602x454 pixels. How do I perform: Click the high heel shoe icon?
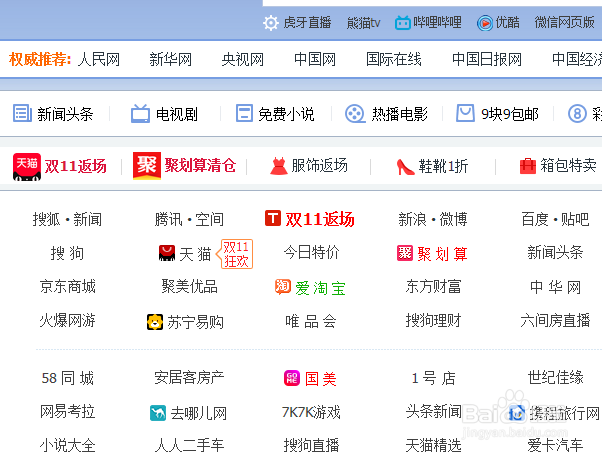coord(405,167)
